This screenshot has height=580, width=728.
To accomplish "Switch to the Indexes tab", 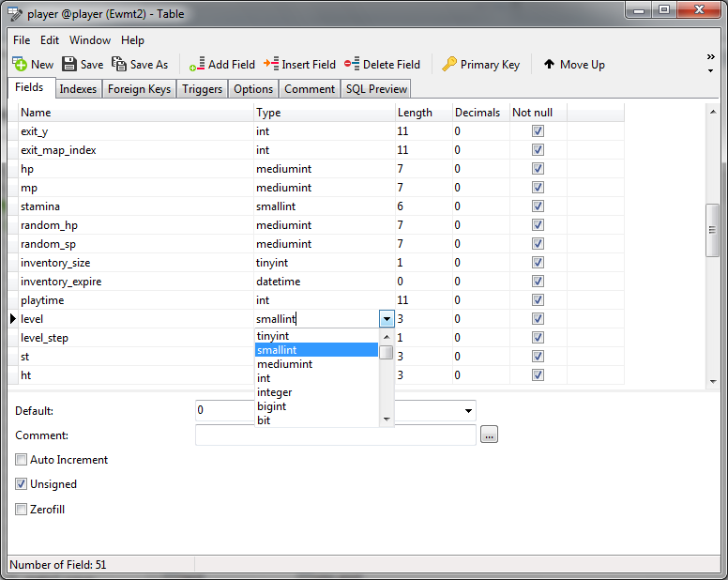I will coord(78,89).
